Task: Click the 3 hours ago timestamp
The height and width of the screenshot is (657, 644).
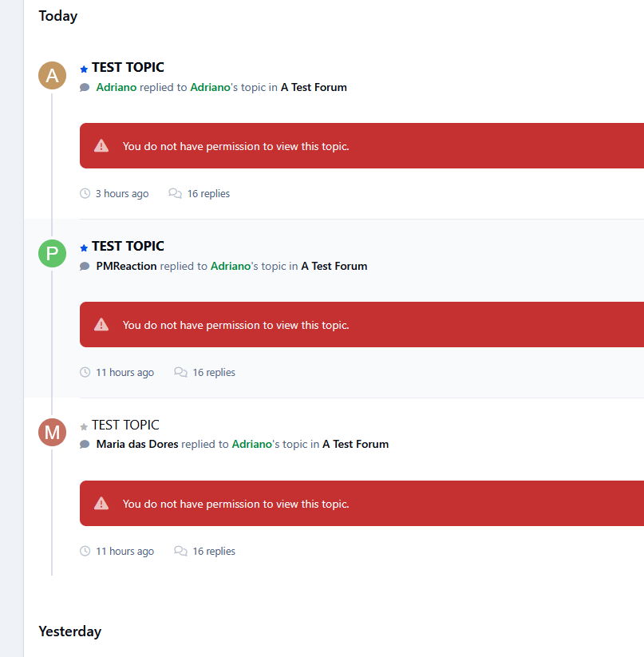Action: [x=122, y=193]
